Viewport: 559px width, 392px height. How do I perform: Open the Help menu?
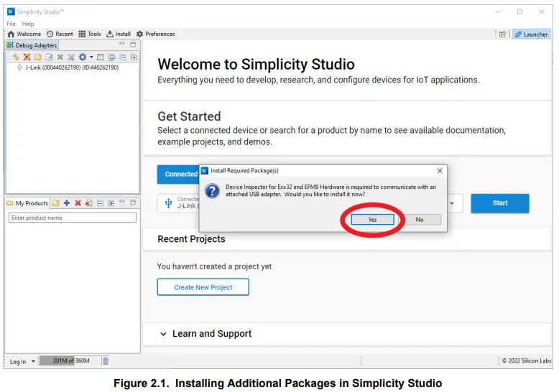28,24
